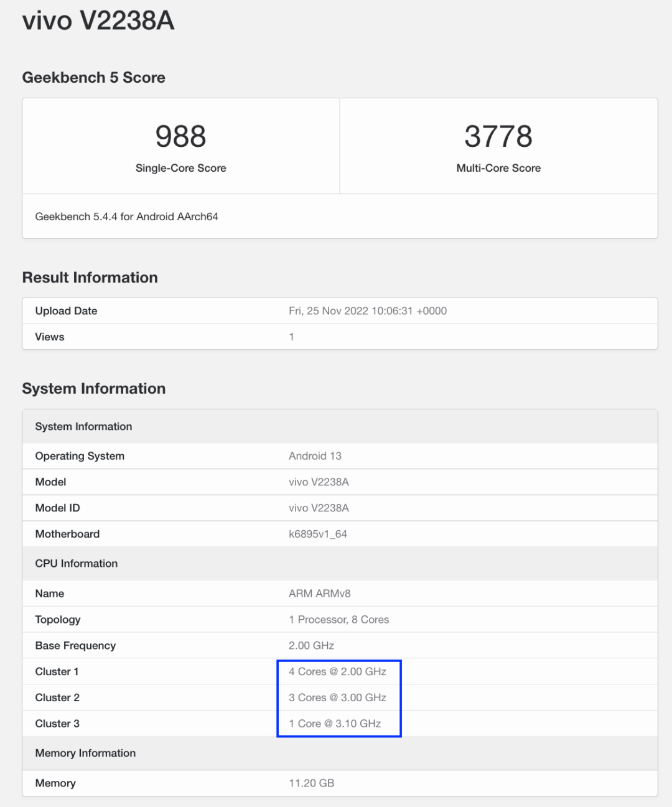Click the 3778 multi-core score value

click(x=498, y=136)
